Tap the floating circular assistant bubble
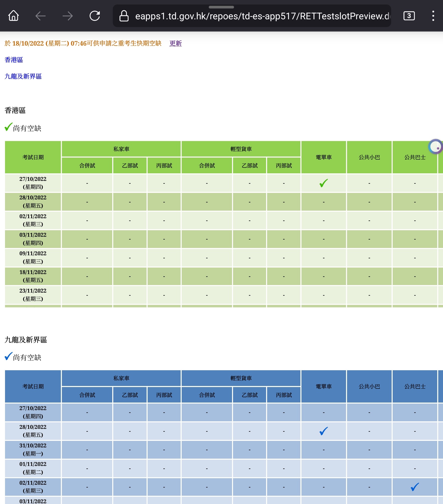This screenshot has width=443, height=504. click(x=436, y=147)
